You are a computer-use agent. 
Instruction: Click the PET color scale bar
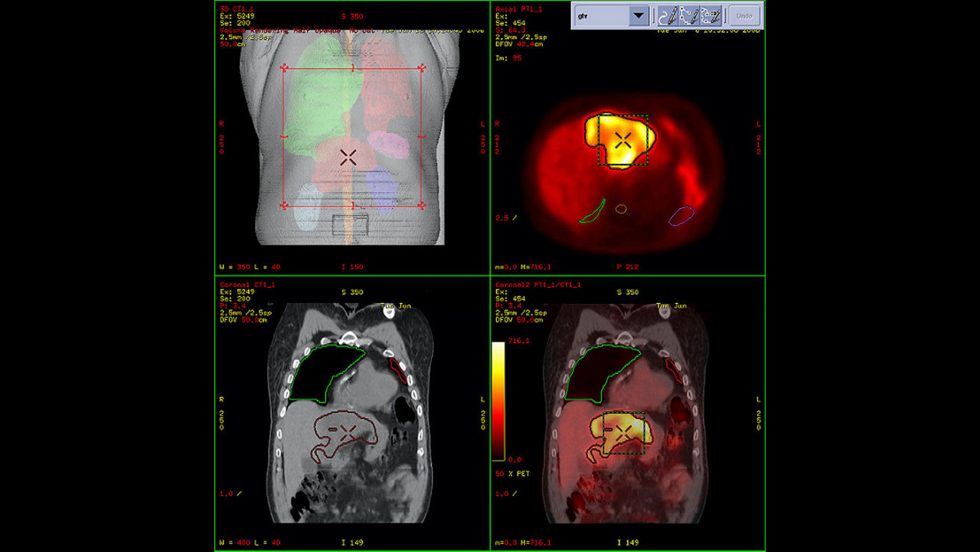tap(498, 400)
